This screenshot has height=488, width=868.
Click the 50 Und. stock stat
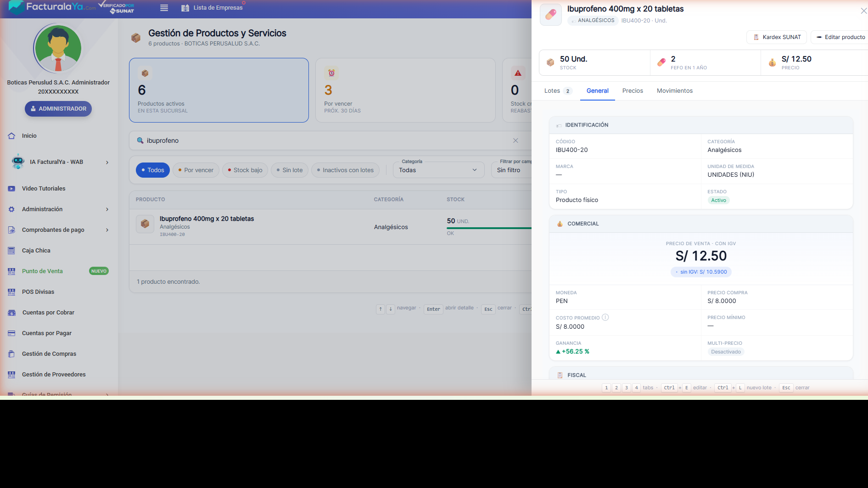tap(594, 62)
